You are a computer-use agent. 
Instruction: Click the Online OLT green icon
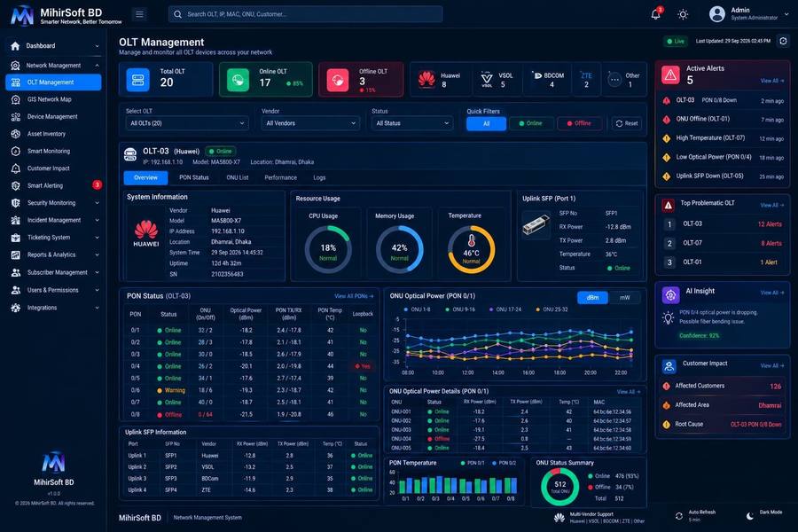point(238,80)
